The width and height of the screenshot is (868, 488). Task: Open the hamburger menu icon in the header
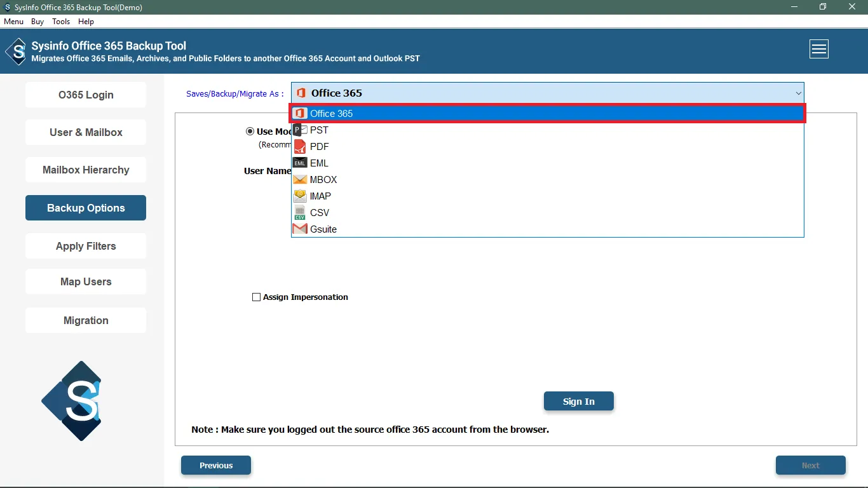point(819,49)
